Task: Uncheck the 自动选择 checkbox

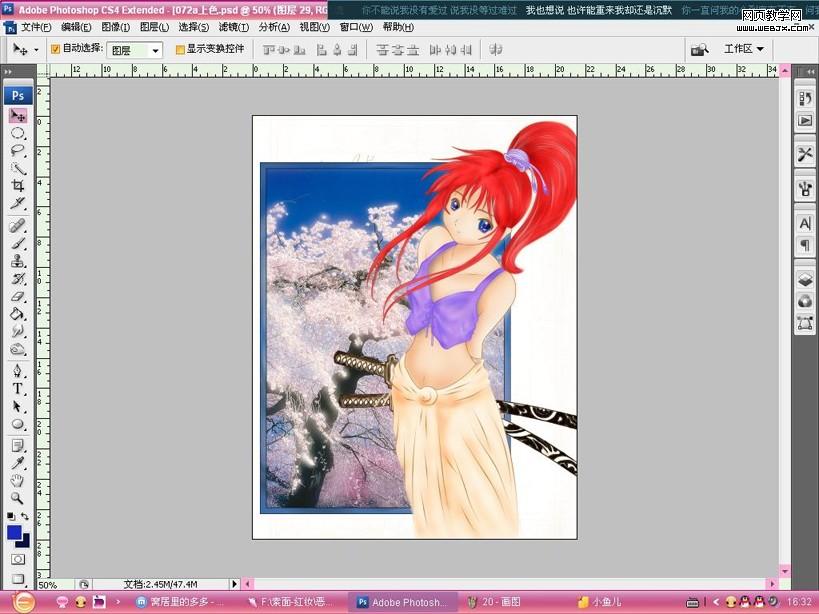Action: (55, 48)
